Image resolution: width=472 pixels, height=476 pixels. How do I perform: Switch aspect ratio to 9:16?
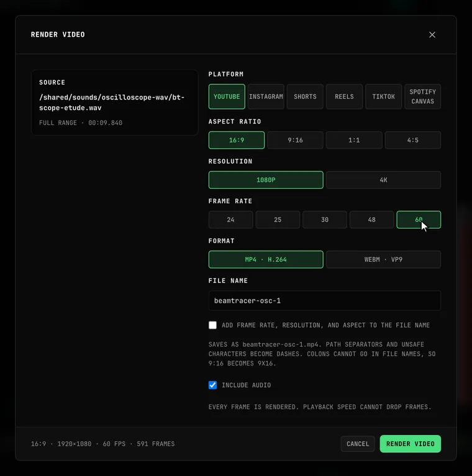295,140
